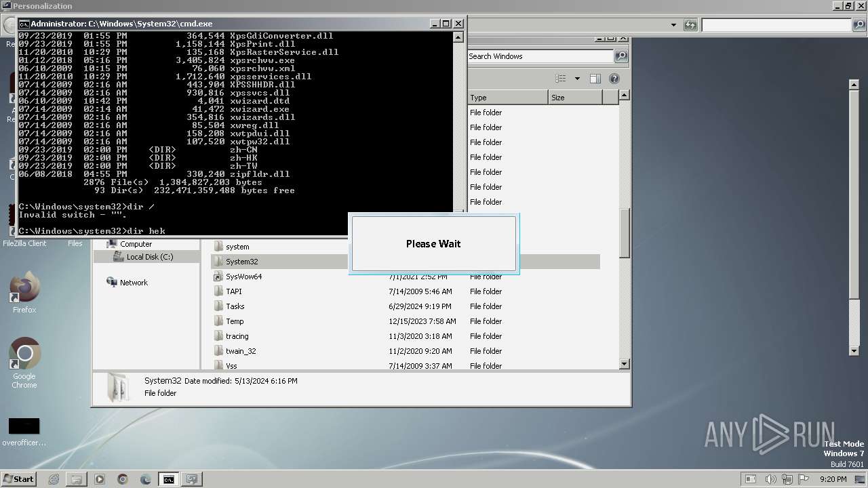
Task: Change view with the view icon
Action: [561, 79]
